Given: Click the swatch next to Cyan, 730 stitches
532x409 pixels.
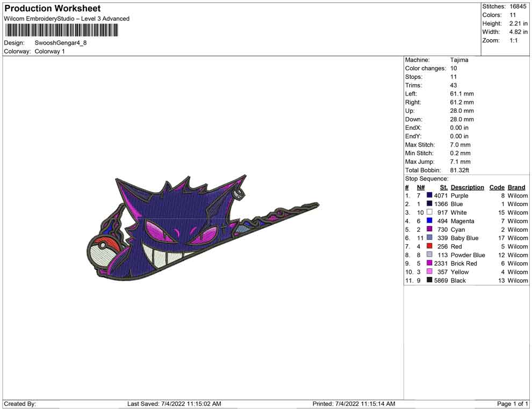Looking at the screenshot, I should (429, 229).
